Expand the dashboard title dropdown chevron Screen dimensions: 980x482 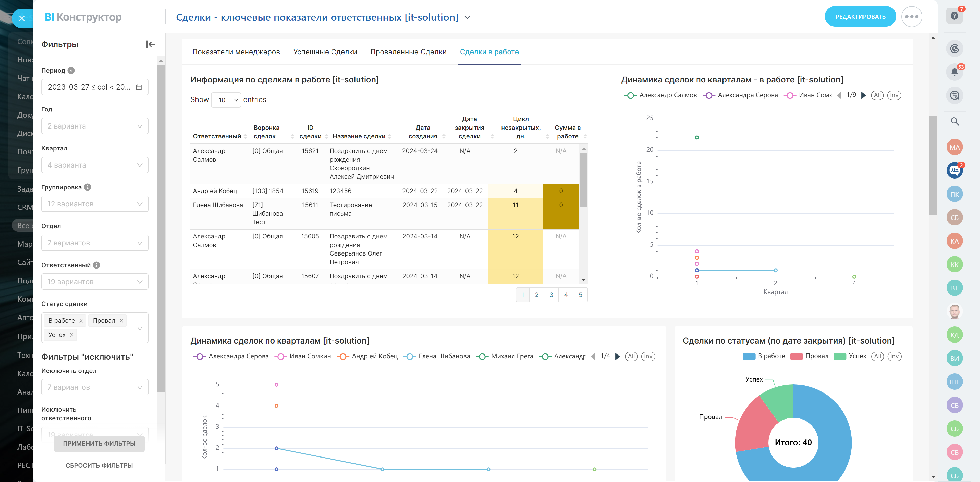pyautogui.click(x=468, y=18)
